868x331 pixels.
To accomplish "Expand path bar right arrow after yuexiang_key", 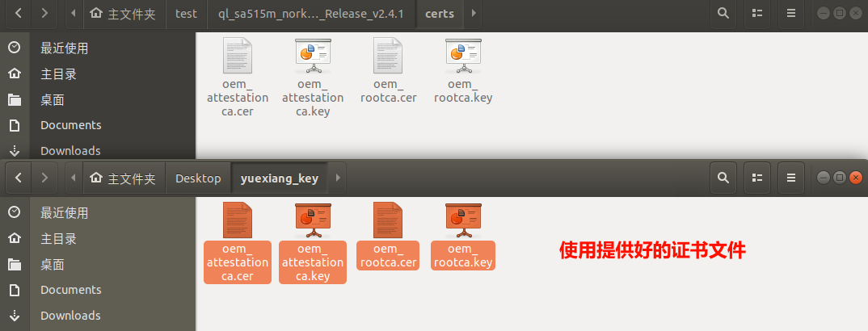I will click(x=338, y=178).
